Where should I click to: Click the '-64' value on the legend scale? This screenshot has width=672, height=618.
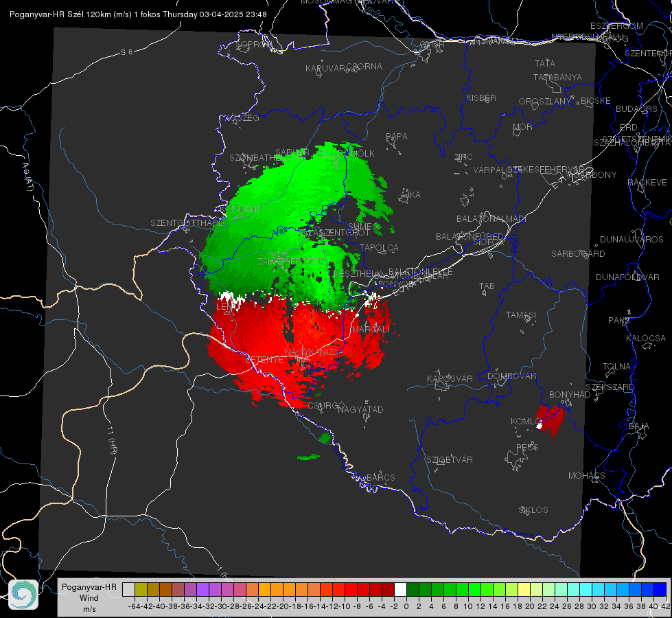tap(134, 606)
